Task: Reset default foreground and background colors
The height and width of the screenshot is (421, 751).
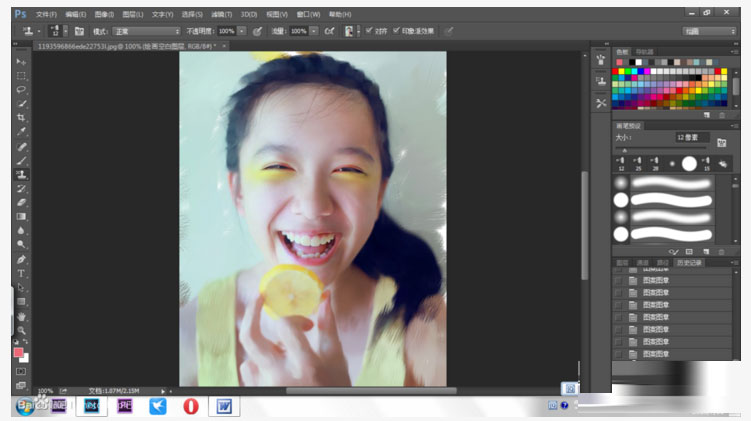Action: pyautogui.click(x=16, y=342)
